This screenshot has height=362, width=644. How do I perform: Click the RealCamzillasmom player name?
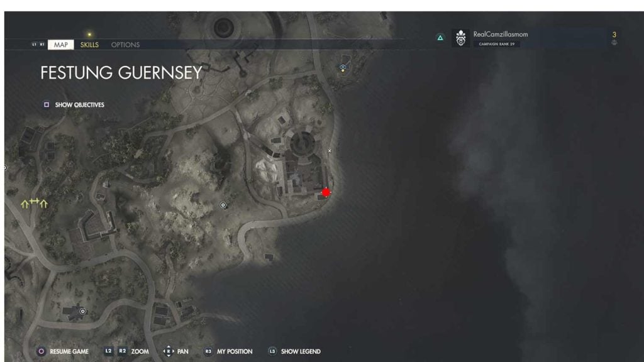pos(501,35)
